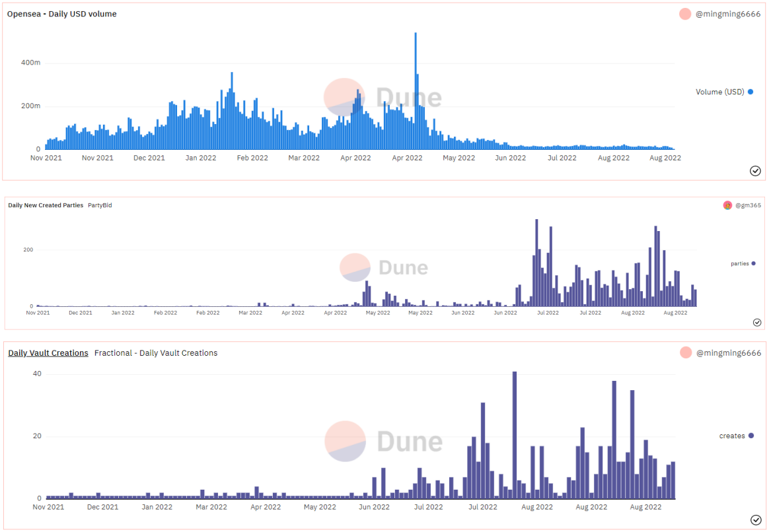
Task: Click the parties legend color dot
Action: pyautogui.click(x=753, y=263)
